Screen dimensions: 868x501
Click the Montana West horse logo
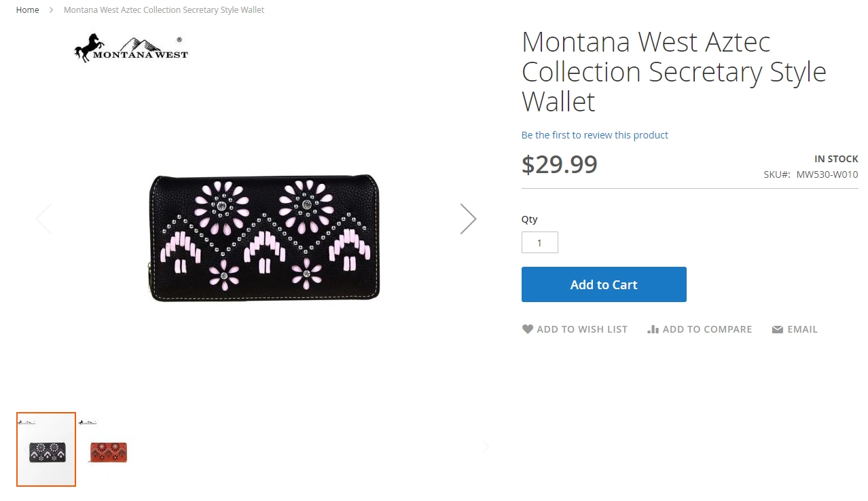click(x=131, y=48)
